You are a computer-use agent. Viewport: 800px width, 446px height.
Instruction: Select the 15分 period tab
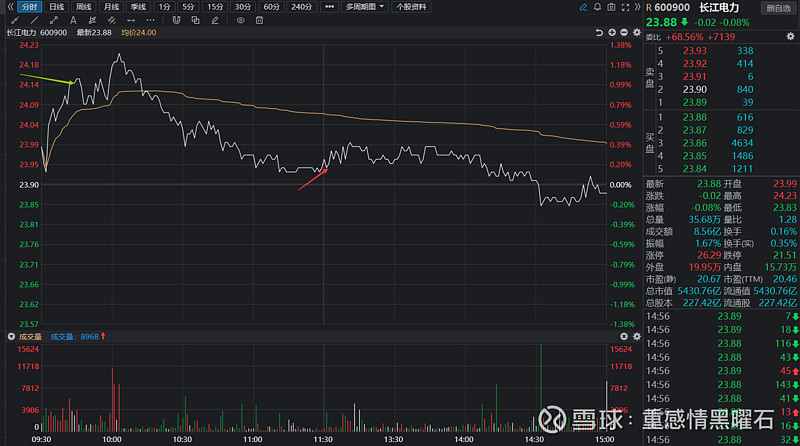point(215,7)
